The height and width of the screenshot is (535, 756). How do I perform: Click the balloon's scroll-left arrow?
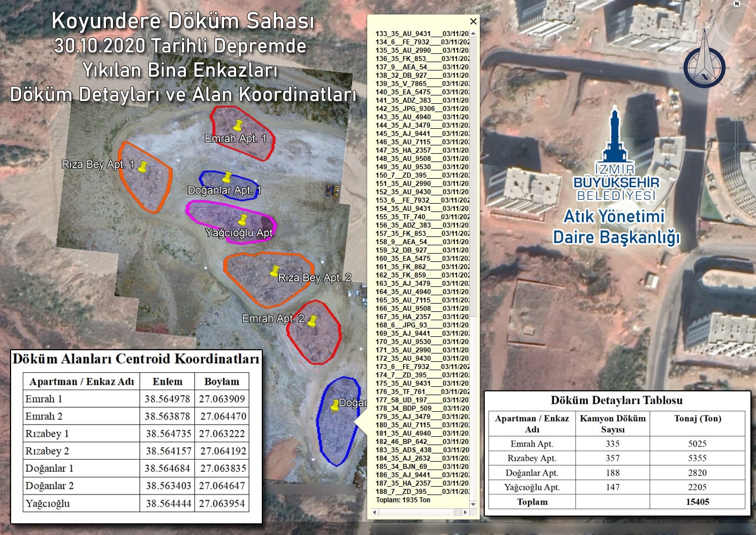point(375,512)
